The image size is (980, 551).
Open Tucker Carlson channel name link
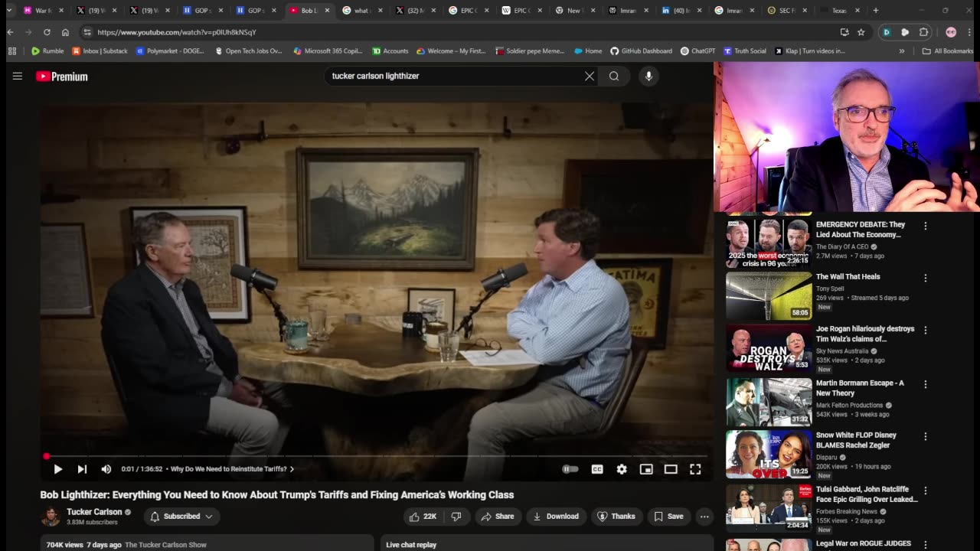point(94,512)
